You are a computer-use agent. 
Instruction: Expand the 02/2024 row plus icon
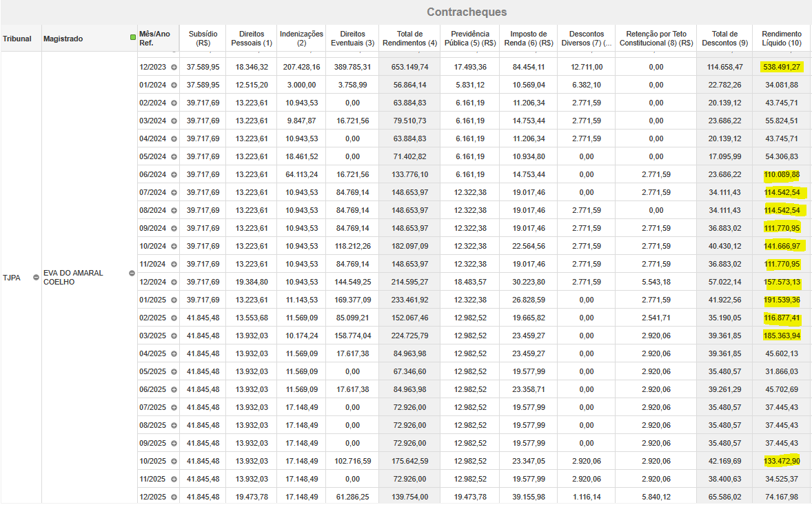(x=174, y=103)
